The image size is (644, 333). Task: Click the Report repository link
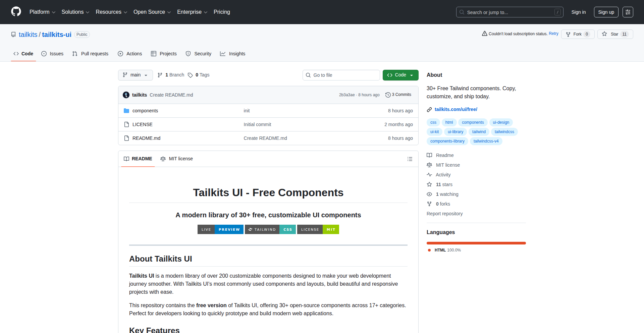pyautogui.click(x=444, y=214)
